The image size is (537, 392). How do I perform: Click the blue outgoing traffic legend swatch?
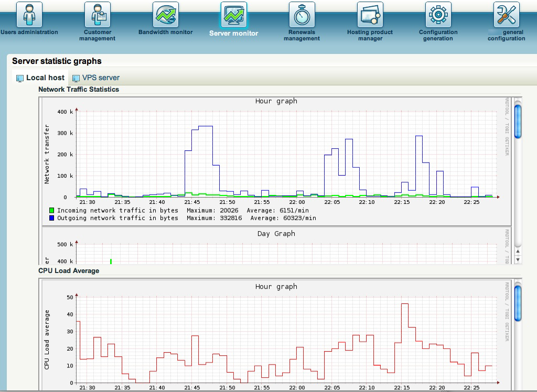coord(52,218)
